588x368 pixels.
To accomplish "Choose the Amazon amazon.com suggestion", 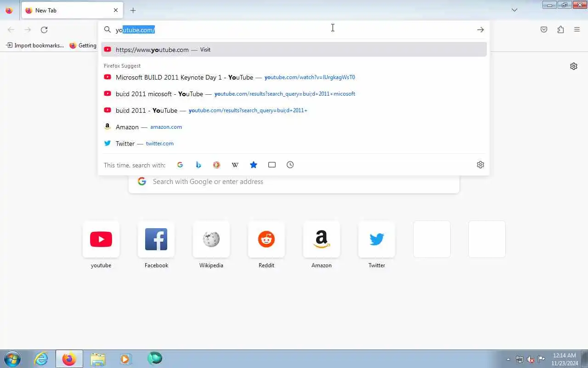I will pos(294,127).
